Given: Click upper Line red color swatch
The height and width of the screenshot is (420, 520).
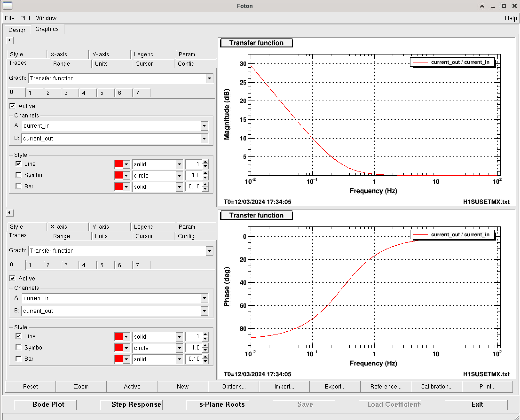Looking at the screenshot, I should [x=118, y=164].
